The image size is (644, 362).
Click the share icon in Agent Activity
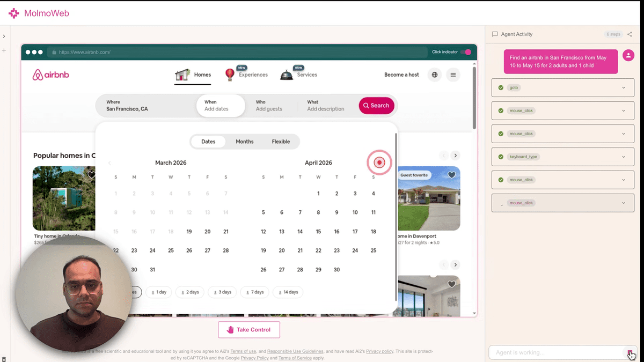[630, 34]
